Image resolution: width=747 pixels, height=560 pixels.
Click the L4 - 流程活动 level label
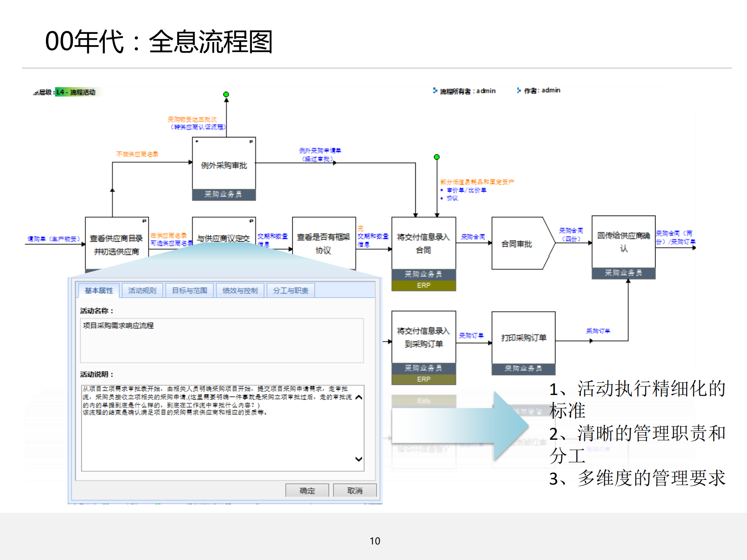click(x=76, y=93)
